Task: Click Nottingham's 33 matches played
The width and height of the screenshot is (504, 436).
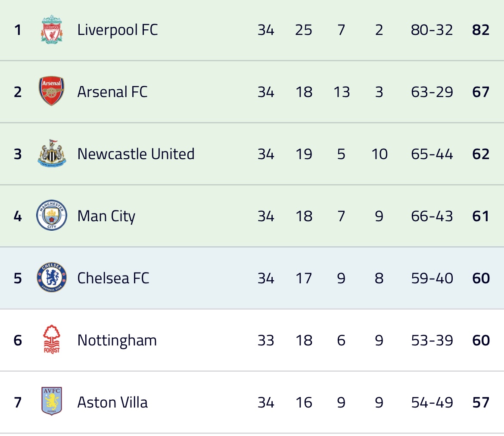Action: click(266, 340)
